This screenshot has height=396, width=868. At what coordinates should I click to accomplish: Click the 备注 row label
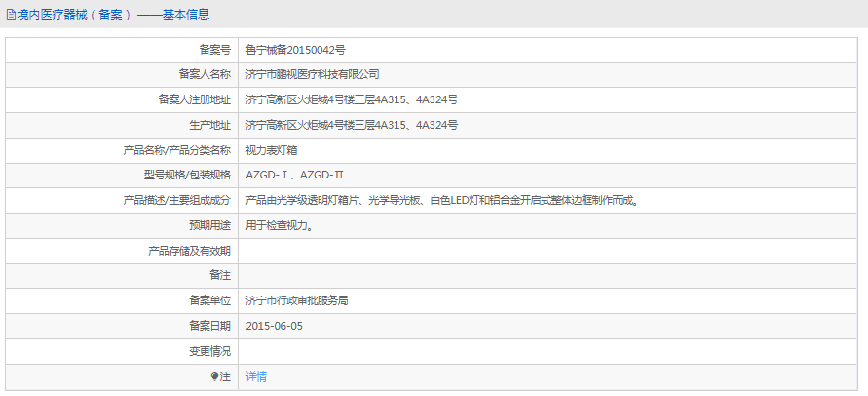(219, 277)
